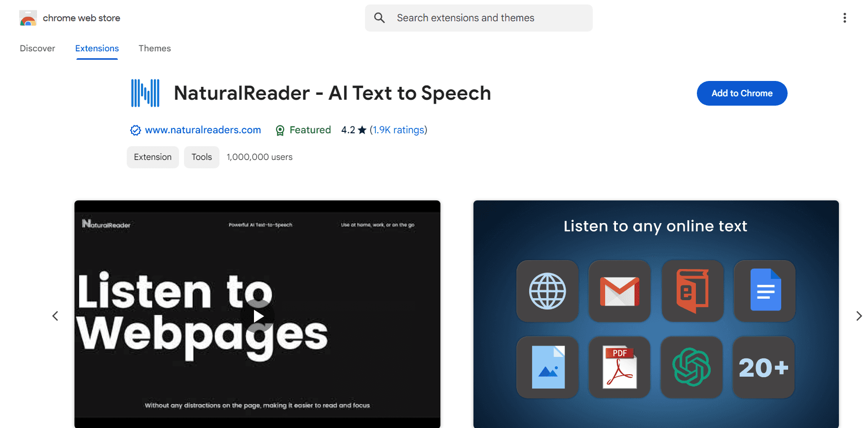Open the Discover tab
Image resolution: width=868 pixels, height=428 pixels.
pyautogui.click(x=37, y=48)
